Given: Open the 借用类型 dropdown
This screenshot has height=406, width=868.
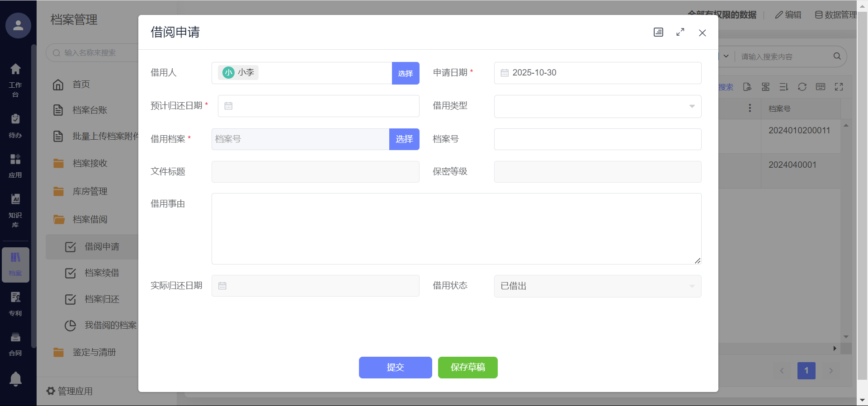Looking at the screenshot, I should (x=597, y=106).
